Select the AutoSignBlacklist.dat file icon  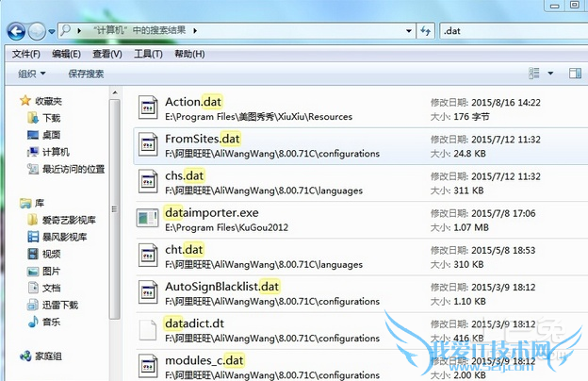tap(148, 292)
